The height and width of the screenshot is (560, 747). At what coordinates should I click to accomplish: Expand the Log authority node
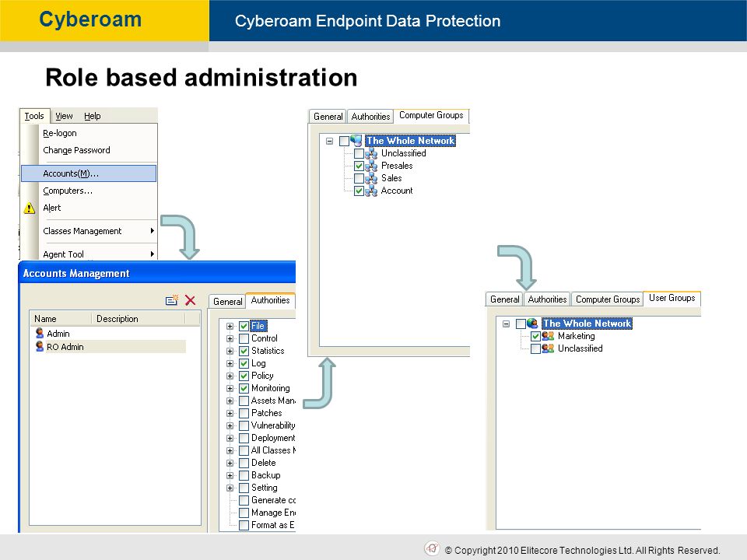tap(230, 363)
